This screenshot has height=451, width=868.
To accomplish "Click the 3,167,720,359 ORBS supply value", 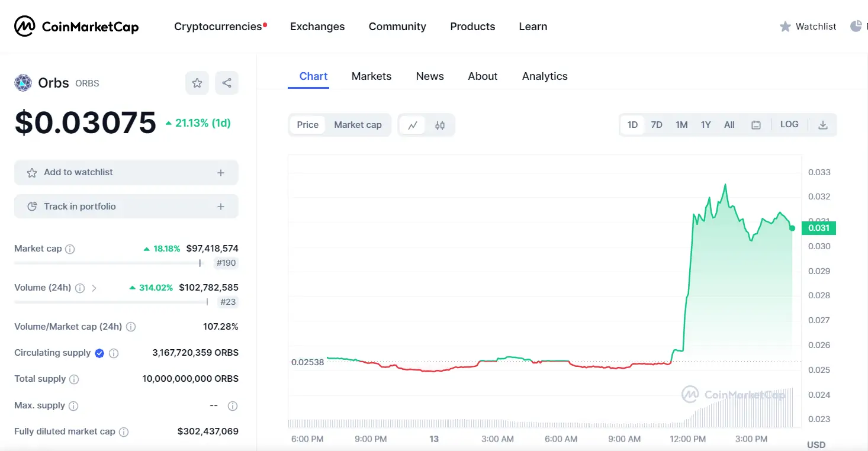I will [x=195, y=353].
